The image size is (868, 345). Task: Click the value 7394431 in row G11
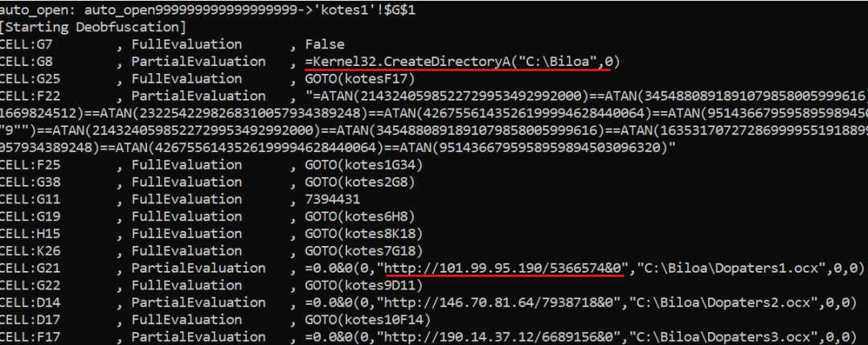(325, 199)
